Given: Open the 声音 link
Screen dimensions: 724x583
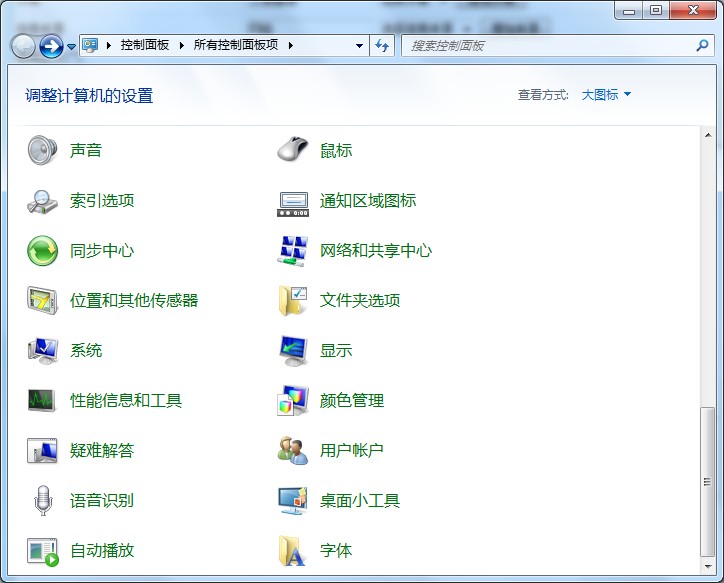Looking at the screenshot, I should tap(86, 150).
